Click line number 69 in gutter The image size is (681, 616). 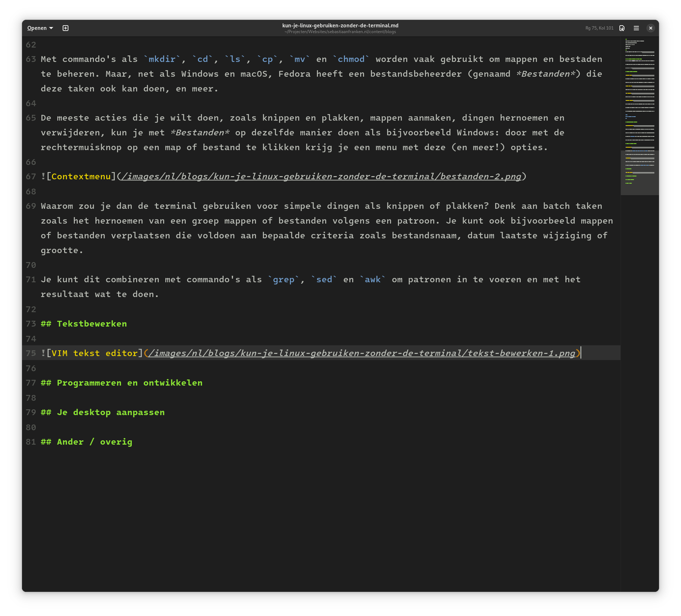pyautogui.click(x=31, y=206)
